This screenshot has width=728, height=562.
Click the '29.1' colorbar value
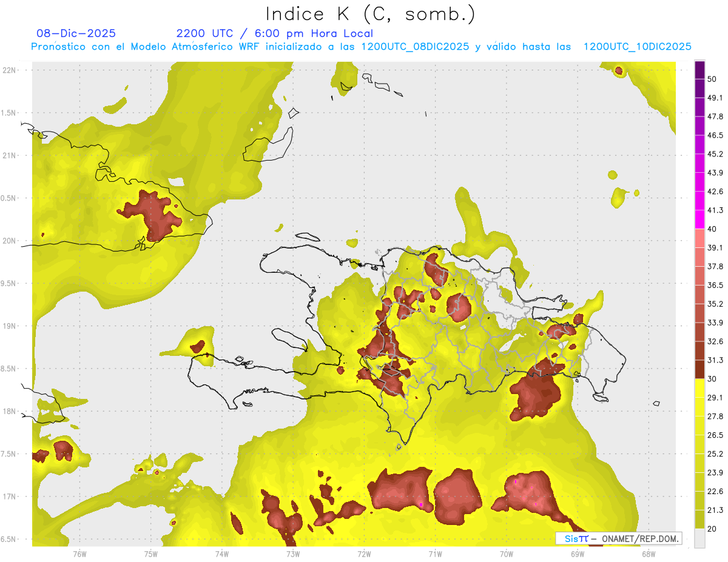click(715, 398)
